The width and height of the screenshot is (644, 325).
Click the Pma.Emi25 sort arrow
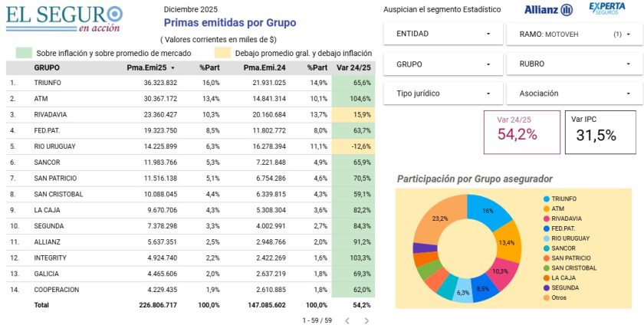(x=173, y=67)
